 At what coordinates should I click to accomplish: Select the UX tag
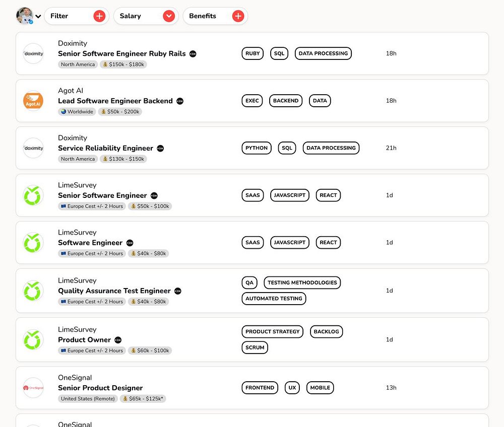click(x=292, y=388)
